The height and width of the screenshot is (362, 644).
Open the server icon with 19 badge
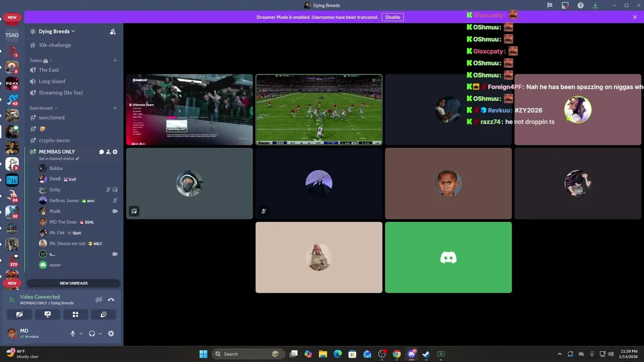click(x=12, y=83)
